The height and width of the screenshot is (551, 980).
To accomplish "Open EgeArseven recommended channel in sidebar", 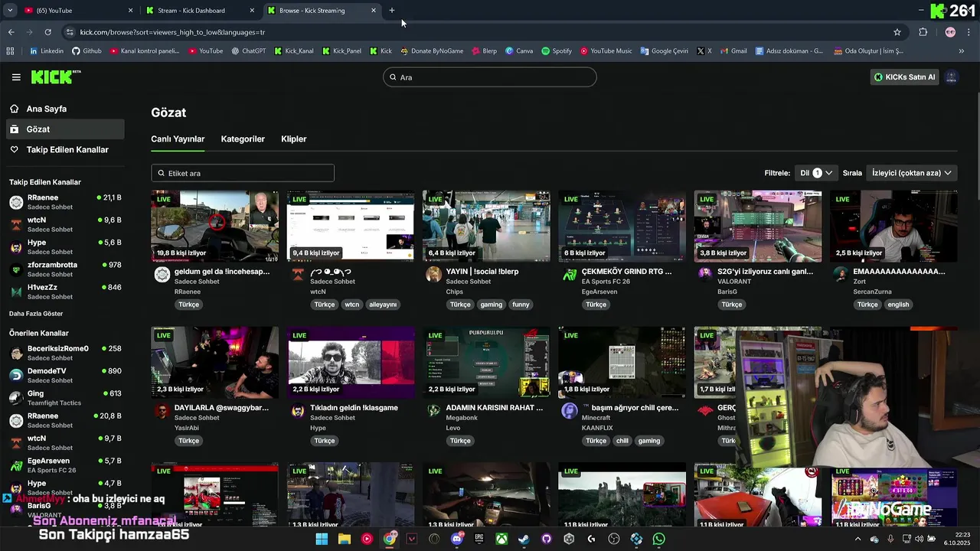I will [65, 465].
